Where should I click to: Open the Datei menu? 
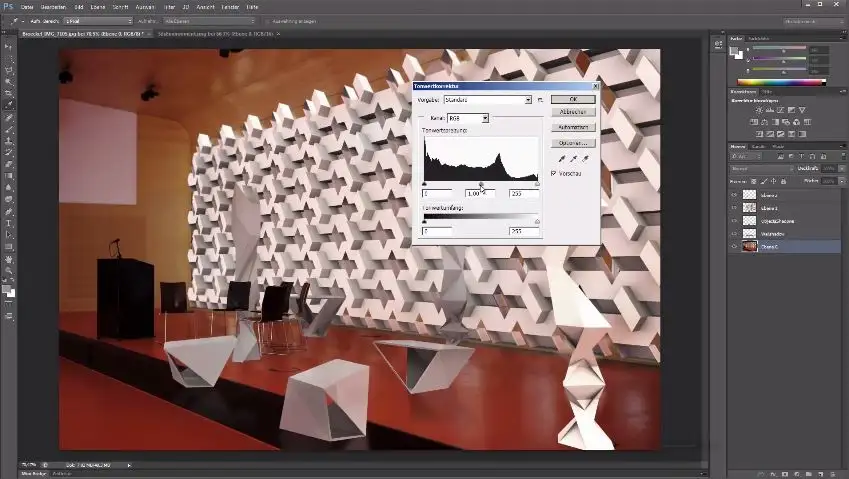[27, 7]
